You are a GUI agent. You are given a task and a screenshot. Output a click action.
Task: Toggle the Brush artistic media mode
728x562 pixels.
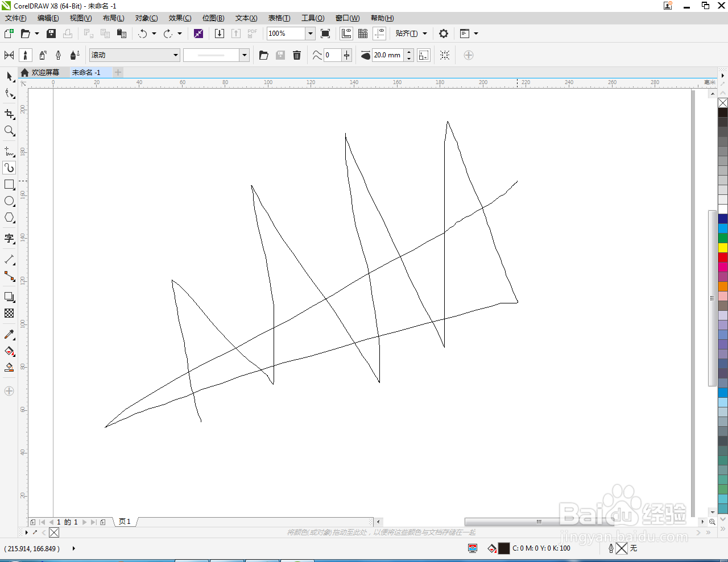click(x=25, y=55)
